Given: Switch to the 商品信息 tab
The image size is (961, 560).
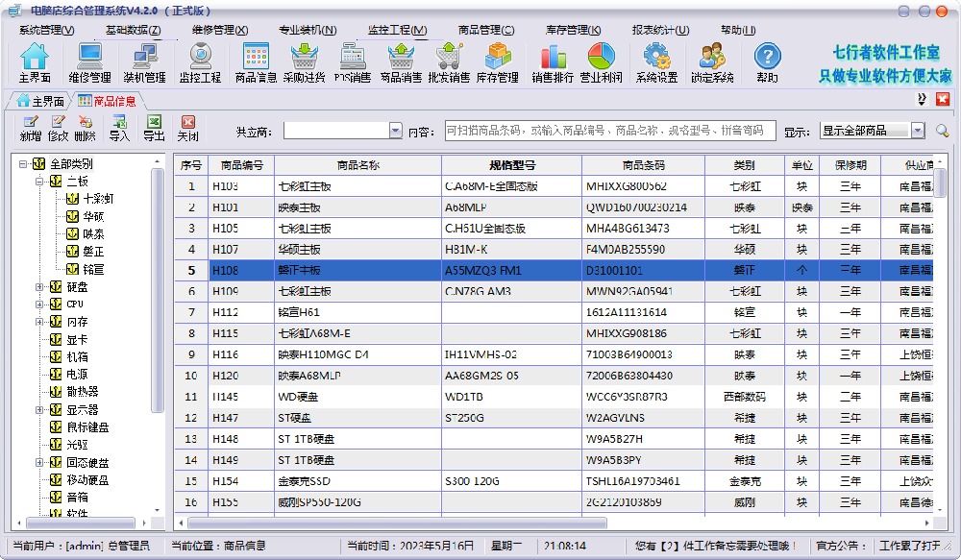Looking at the screenshot, I should (108, 101).
